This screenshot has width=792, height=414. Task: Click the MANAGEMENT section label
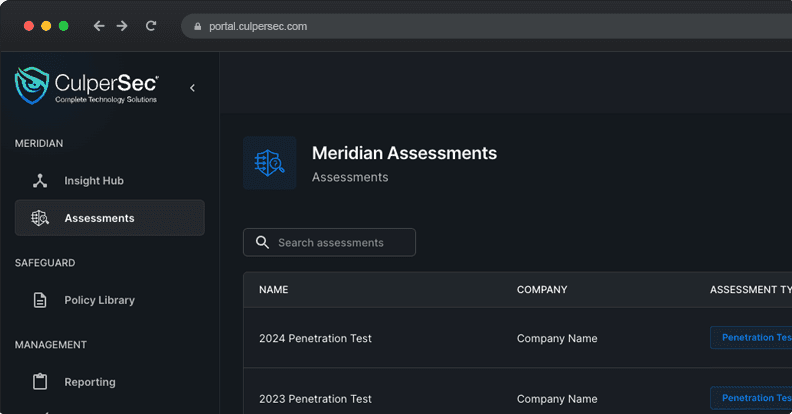51,345
